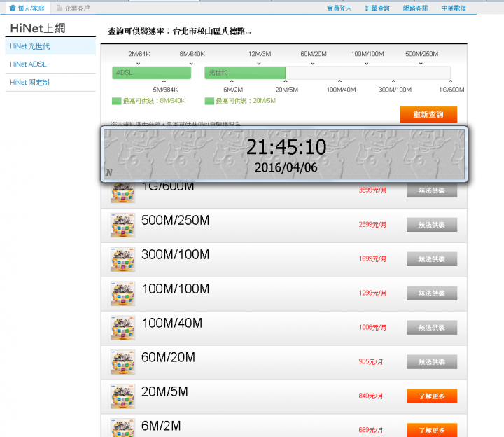The image size is (504, 437).
Task: Click the 100M/100M plan thumbnail icon
Action: (122, 293)
